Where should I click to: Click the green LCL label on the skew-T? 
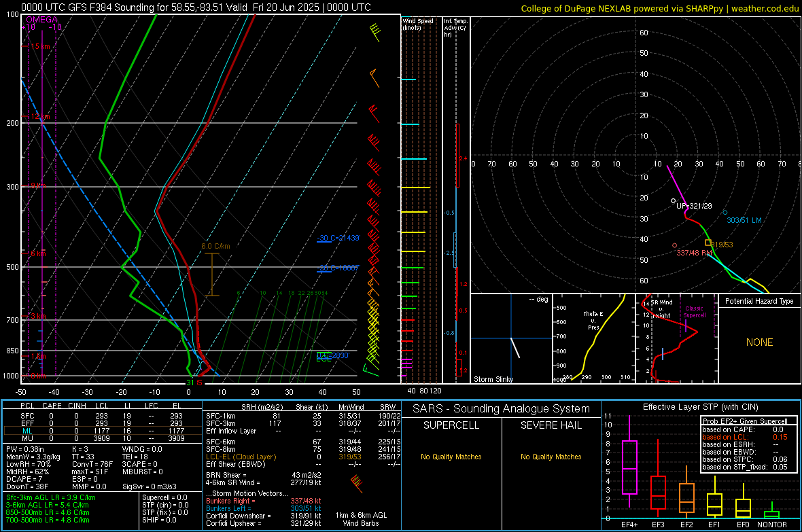tap(324, 359)
